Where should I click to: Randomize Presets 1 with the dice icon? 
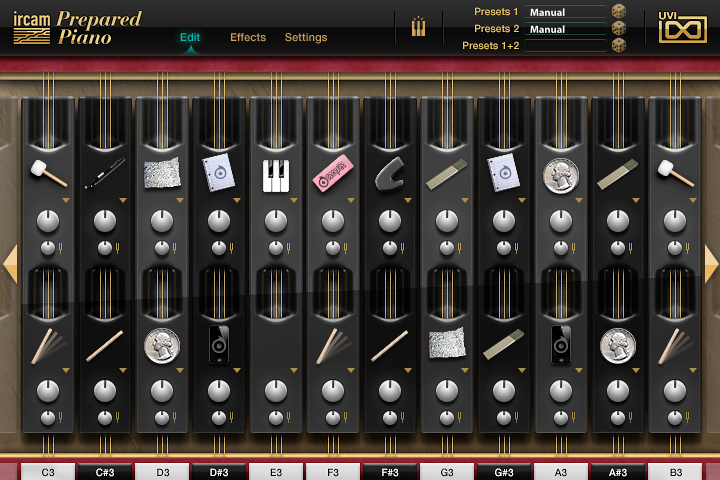point(619,11)
